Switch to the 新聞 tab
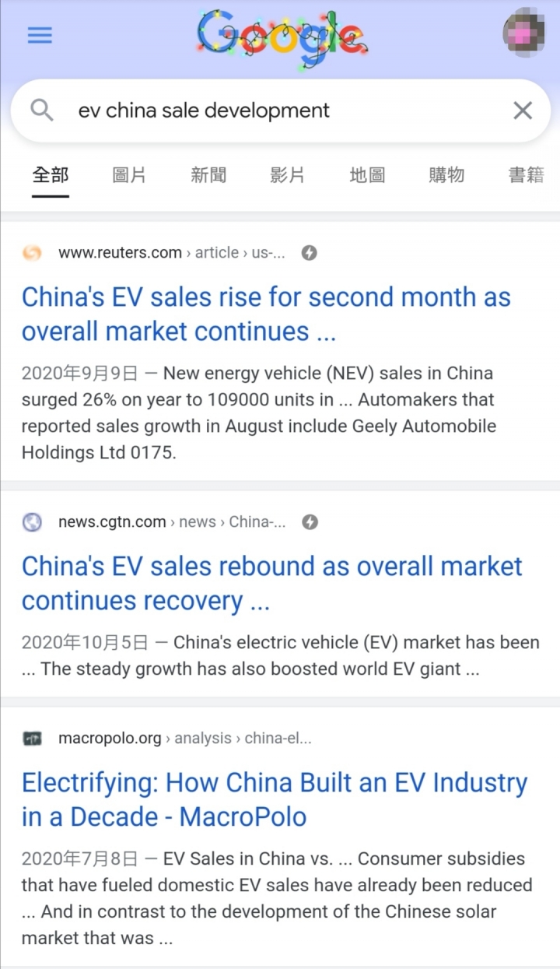560x969 pixels. [208, 175]
